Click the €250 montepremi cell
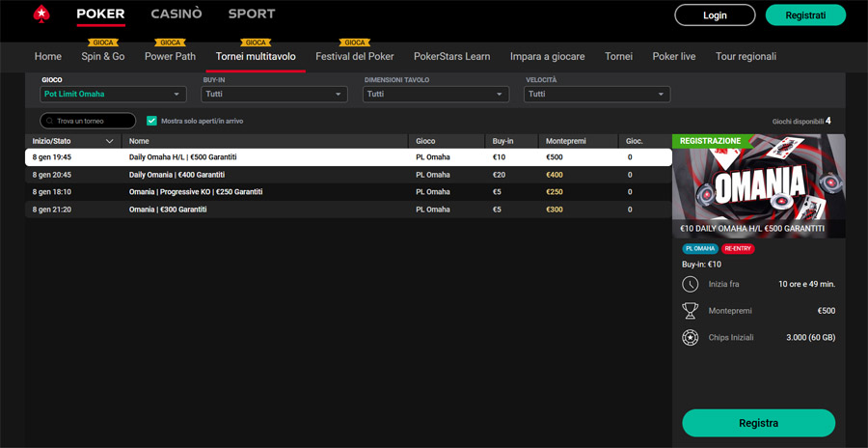 555,192
